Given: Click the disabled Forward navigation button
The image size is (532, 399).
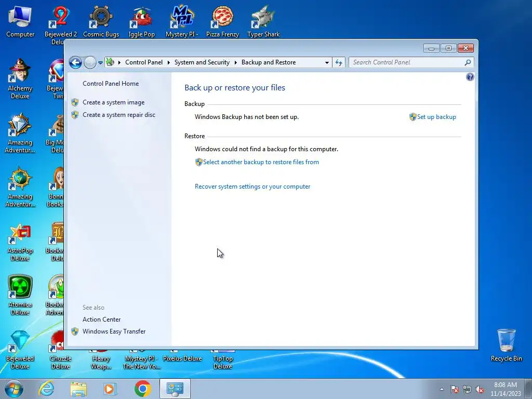Looking at the screenshot, I should 90,62.
